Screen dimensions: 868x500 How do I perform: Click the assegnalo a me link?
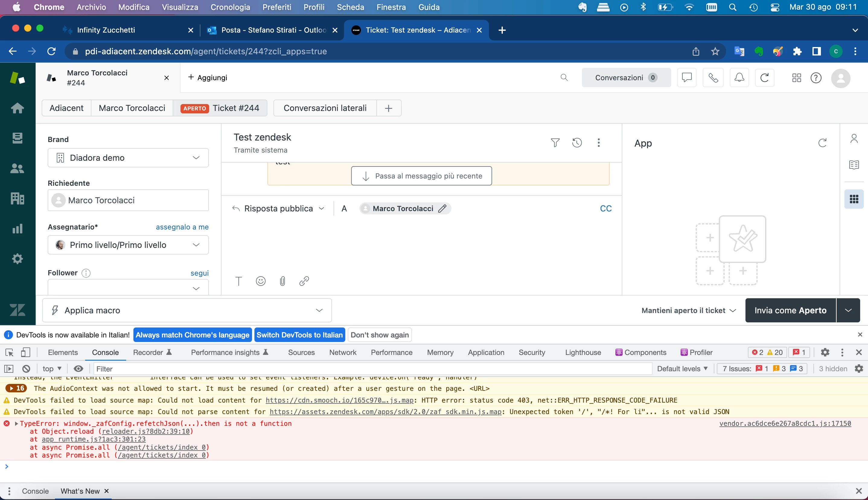coord(182,227)
